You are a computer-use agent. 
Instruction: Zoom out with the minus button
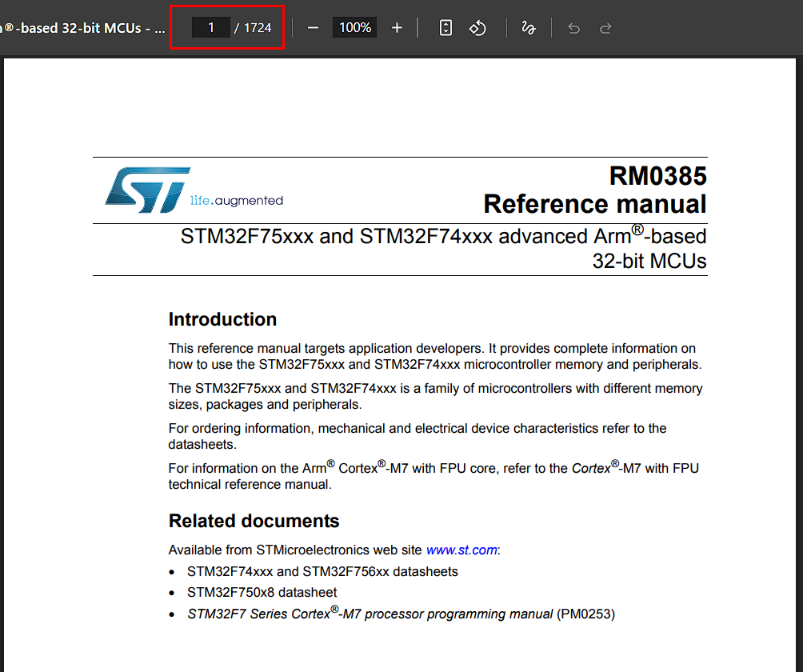tap(313, 28)
